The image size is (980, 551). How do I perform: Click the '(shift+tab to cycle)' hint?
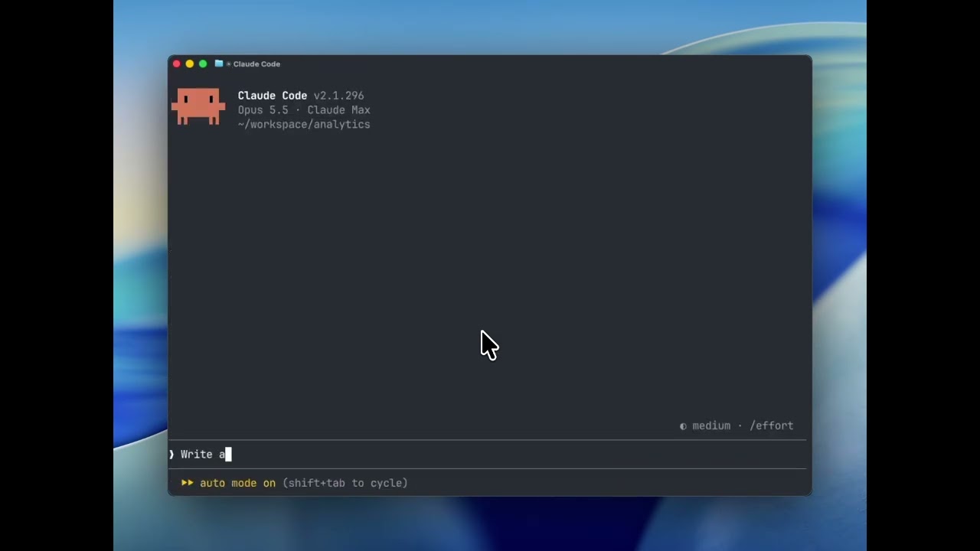345,484
